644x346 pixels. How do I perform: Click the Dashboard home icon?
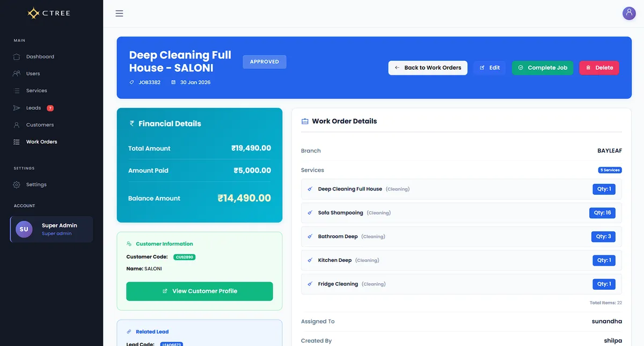point(17,57)
